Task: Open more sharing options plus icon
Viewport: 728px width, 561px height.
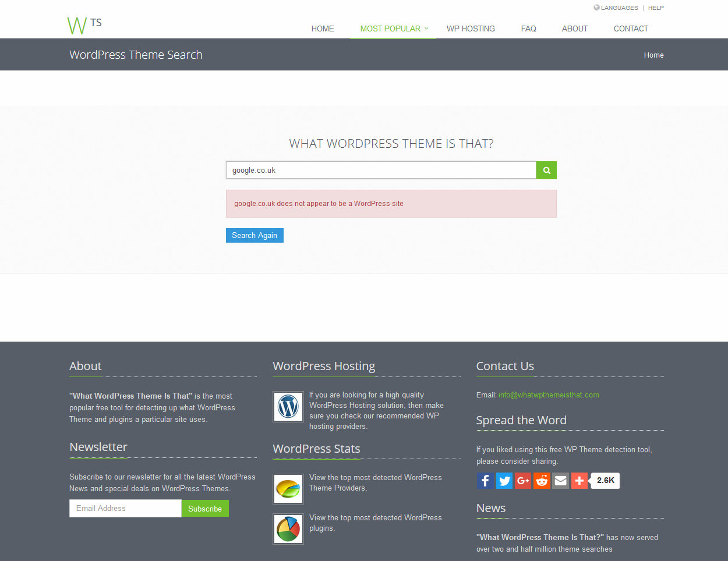Action: coord(579,481)
